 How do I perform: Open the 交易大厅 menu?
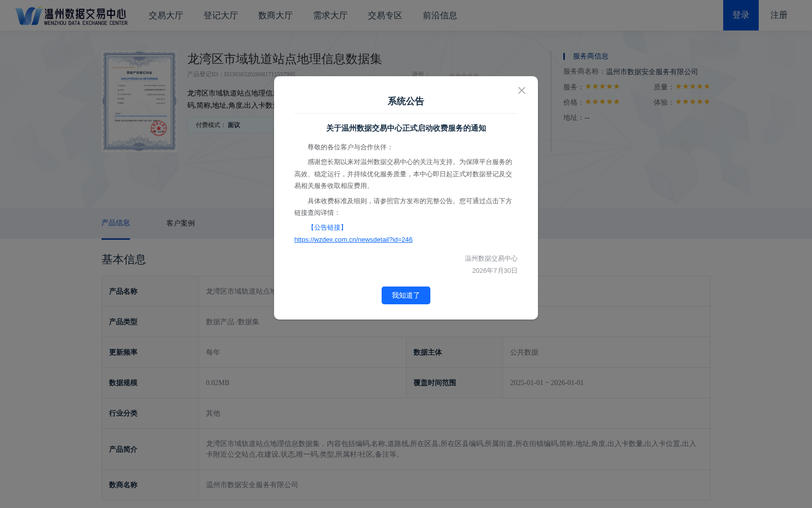click(x=166, y=15)
